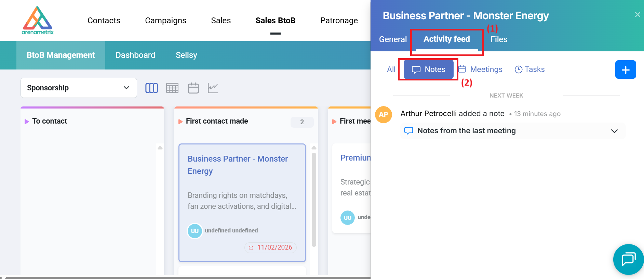Open the Dashboard sub-tab
644x279 pixels.
click(x=135, y=55)
